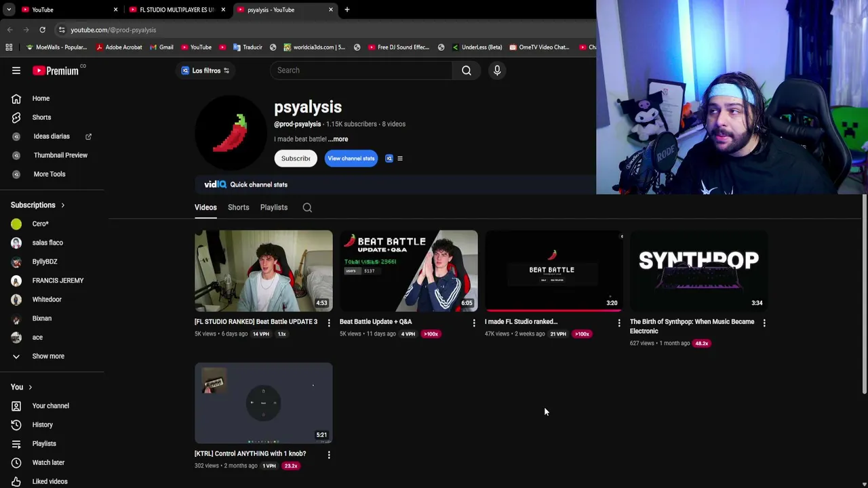Open browser apps grid in bookmarks bar
Image resolution: width=868 pixels, height=488 pixels.
click(9, 47)
